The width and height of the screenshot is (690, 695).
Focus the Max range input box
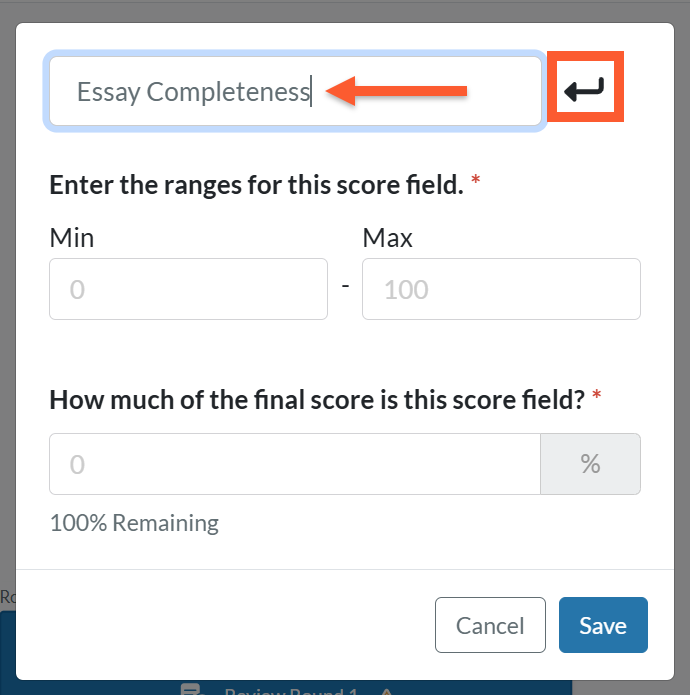501,289
